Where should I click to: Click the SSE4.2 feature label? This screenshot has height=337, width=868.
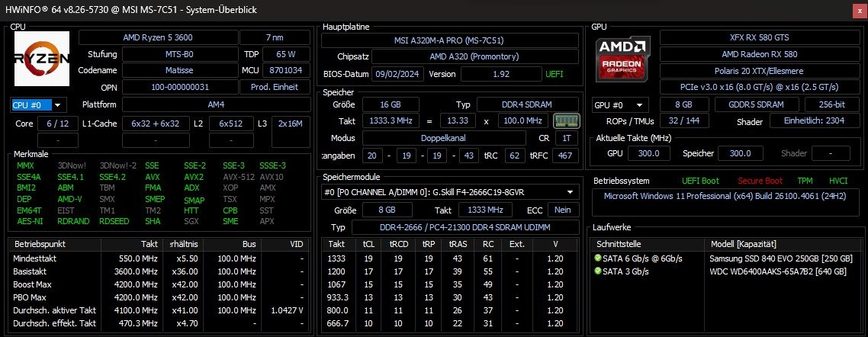click(112, 177)
